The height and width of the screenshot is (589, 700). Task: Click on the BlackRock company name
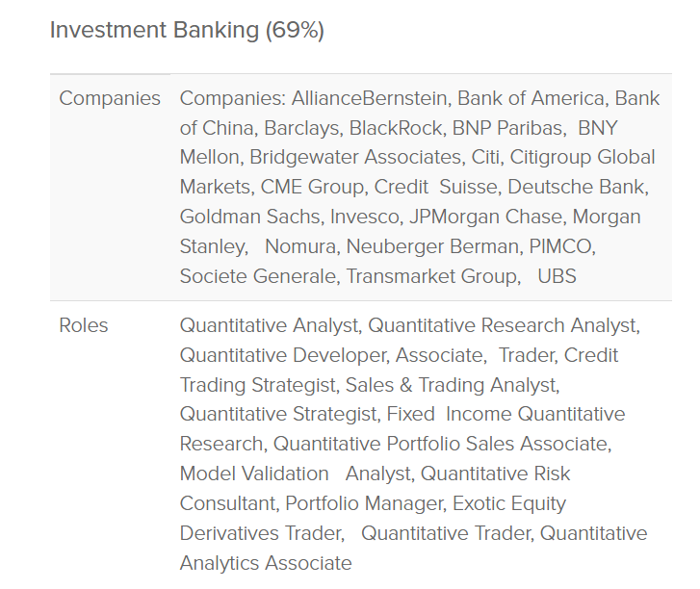point(395,128)
